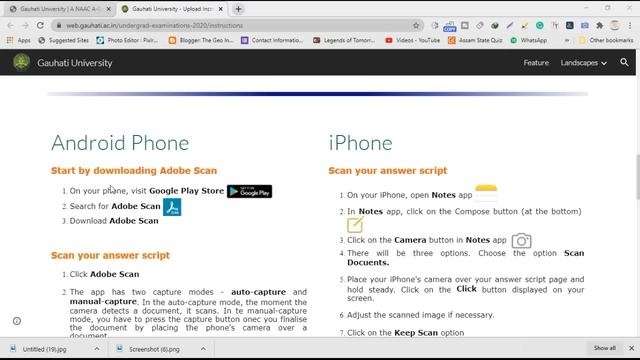The width and height of the screenshot is (640, 360).
Task: Open Contact Information bookmark
Action: (x=272, y=40)
